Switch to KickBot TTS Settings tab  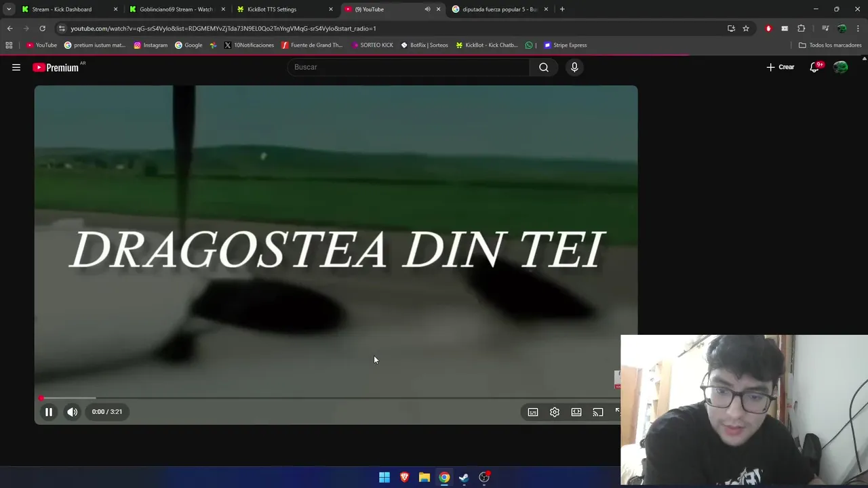[x=283, y=9]
